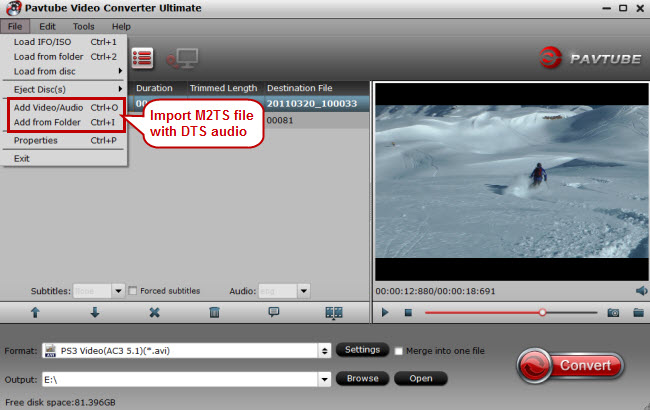This screenshot has width=650, height=410.
Task: Choose Exit from File menu
Action: click(x=65, y=158)
